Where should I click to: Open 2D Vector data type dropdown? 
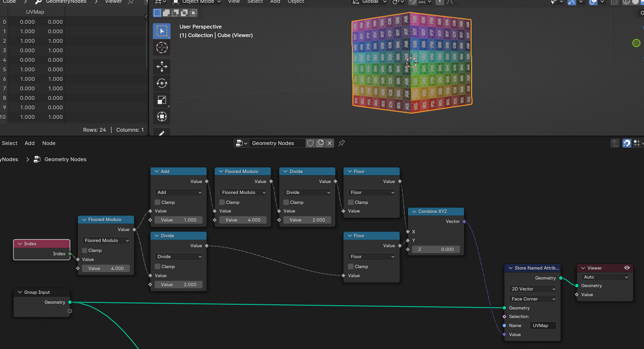tap(532, 289)
